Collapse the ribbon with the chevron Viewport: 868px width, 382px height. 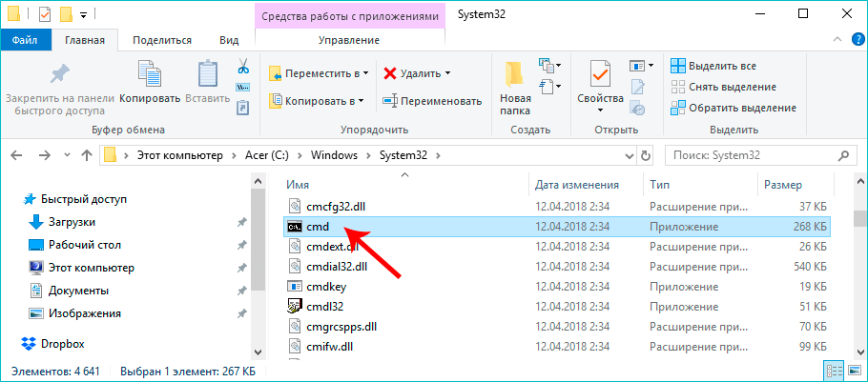(x=832, y=40)
